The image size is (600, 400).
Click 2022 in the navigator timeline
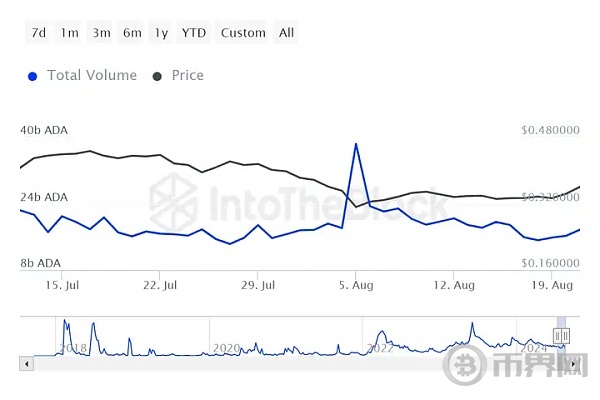[381, 348]
